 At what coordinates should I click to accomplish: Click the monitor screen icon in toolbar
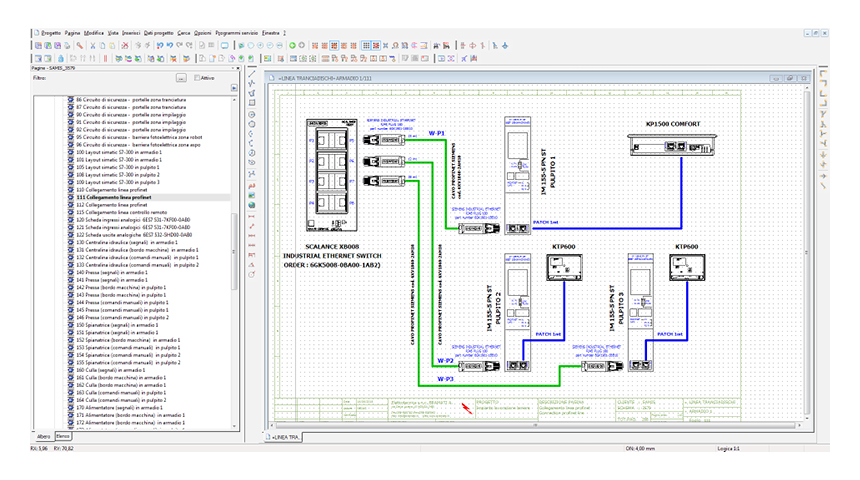coord(224,46)
